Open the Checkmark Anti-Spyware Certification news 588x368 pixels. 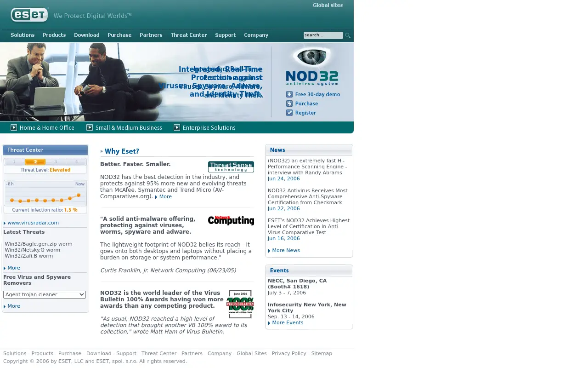308,196
